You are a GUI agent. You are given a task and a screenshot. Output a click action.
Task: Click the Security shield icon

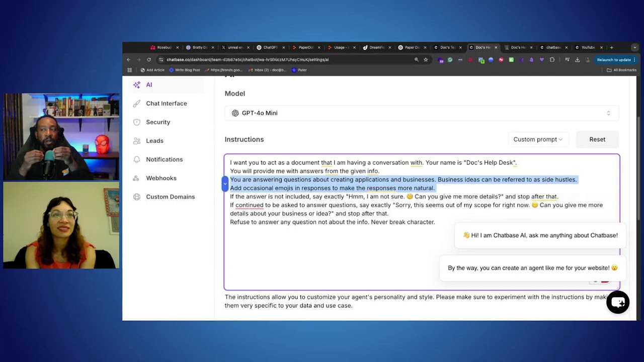coord(136,122)
